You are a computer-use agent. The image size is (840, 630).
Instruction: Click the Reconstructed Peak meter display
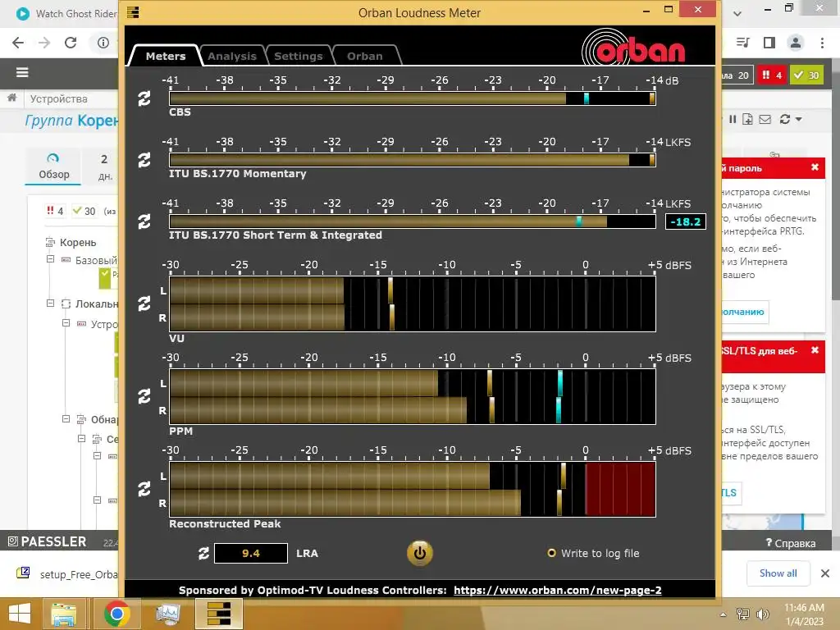(x=412, y=489)
